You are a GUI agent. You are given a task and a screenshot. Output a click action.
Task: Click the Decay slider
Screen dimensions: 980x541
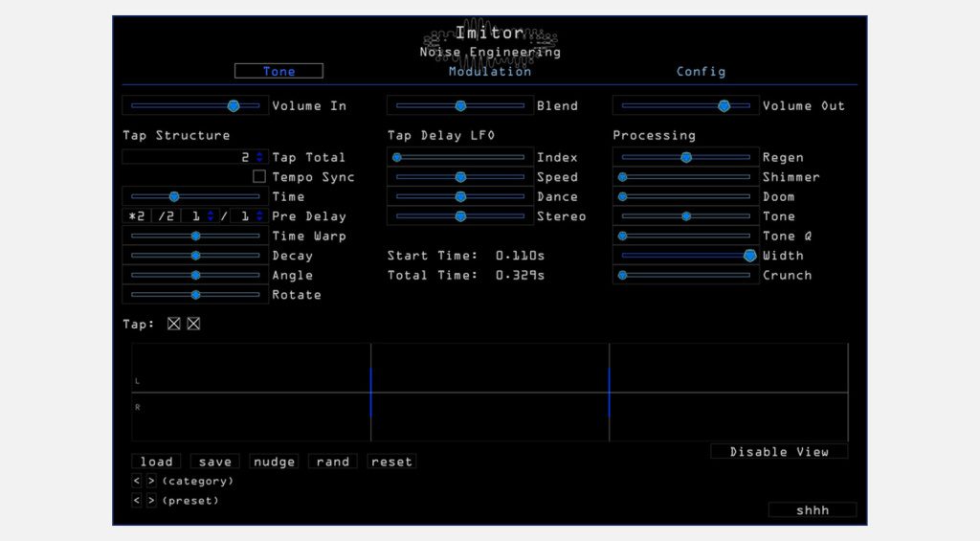pos(195,255)
